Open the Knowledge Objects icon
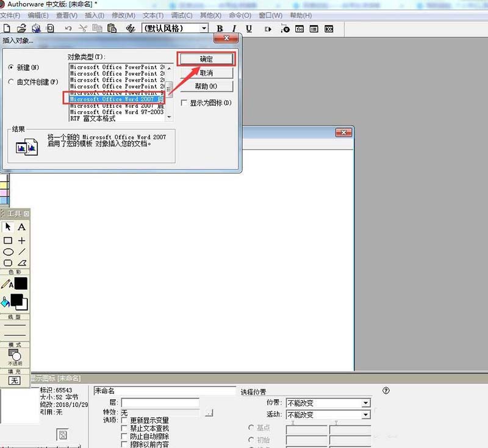 point(329,29)
